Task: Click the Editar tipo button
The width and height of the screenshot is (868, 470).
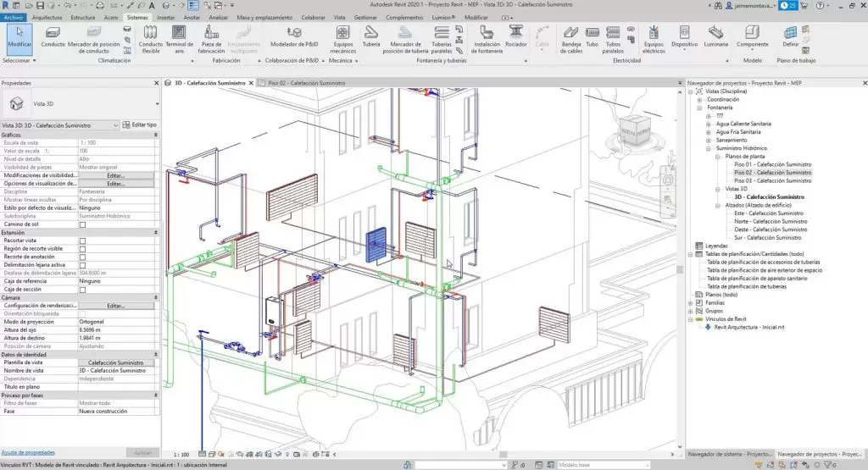Action: [141, 124]
